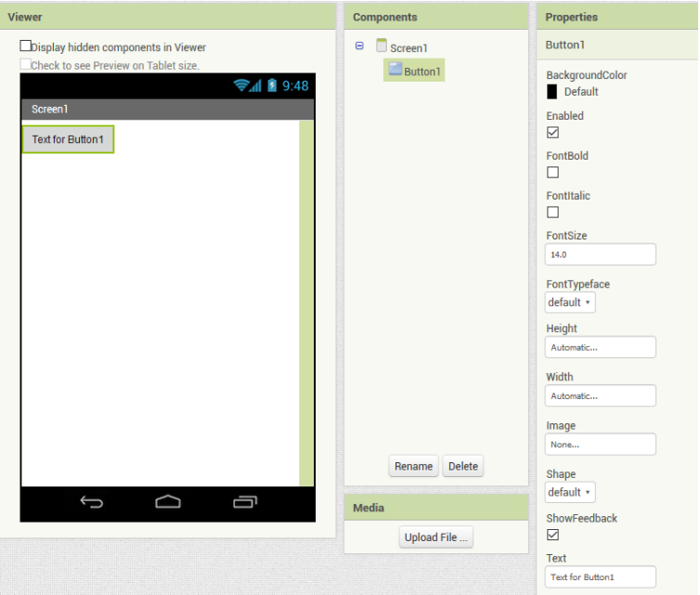Screen dimensions: 700x595
Task: Click the Delete component button
Action: tap(462, 466)
